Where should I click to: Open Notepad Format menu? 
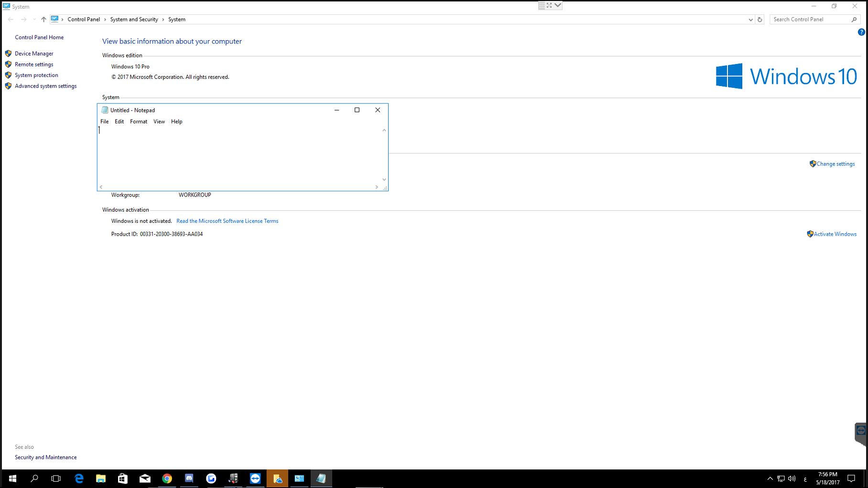coord(139,121)
